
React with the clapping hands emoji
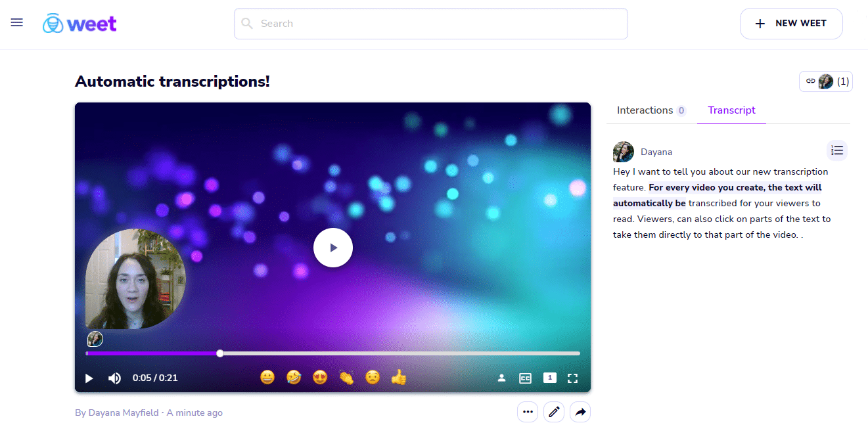[x=346, y=378]
